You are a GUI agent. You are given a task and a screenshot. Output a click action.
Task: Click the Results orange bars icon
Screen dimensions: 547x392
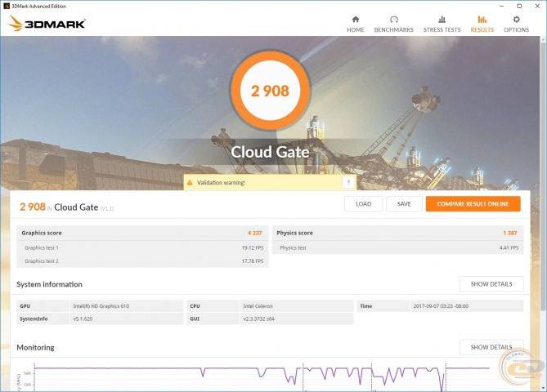tap(482, 19)
